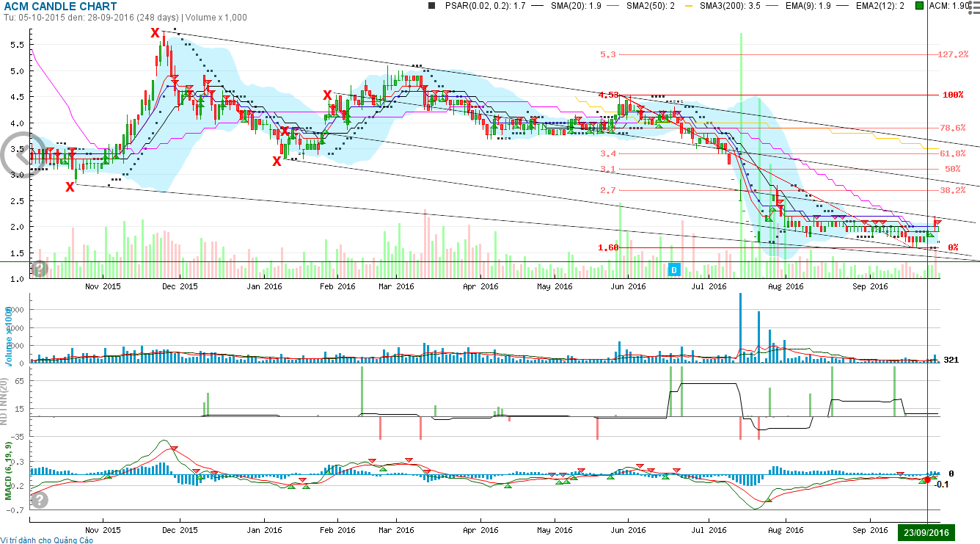Select the 50% Fibonacci level label
This screenshot has width=980, height=544.
(953, 169)
